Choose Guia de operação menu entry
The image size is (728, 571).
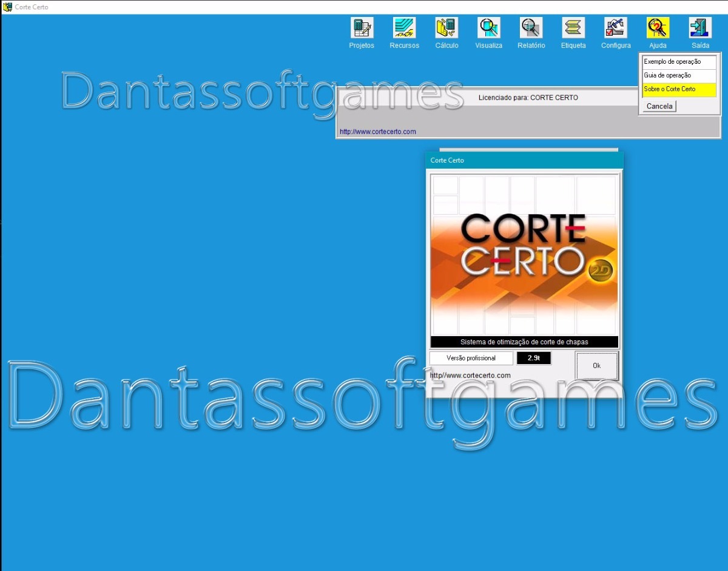click(679, 75)
